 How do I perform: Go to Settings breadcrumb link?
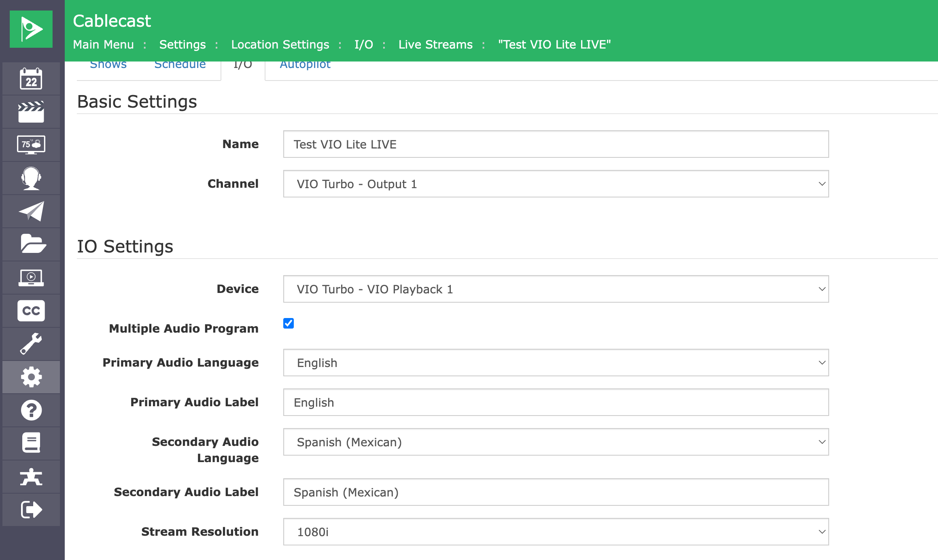183,45
